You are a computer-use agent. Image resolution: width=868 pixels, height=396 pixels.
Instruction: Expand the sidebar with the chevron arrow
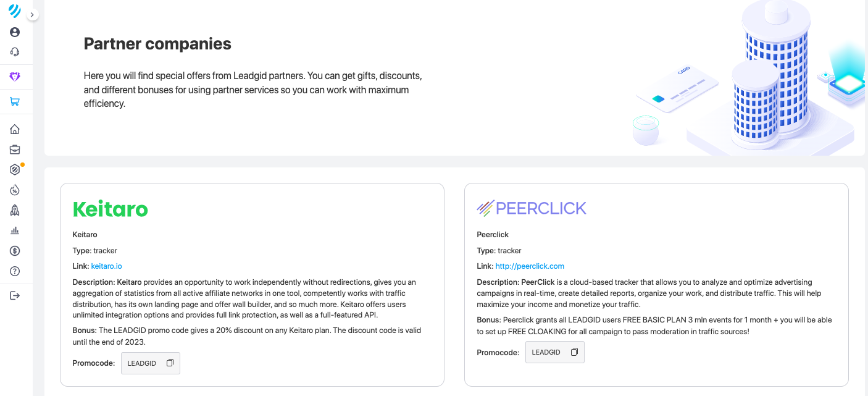tap(32, 14)
